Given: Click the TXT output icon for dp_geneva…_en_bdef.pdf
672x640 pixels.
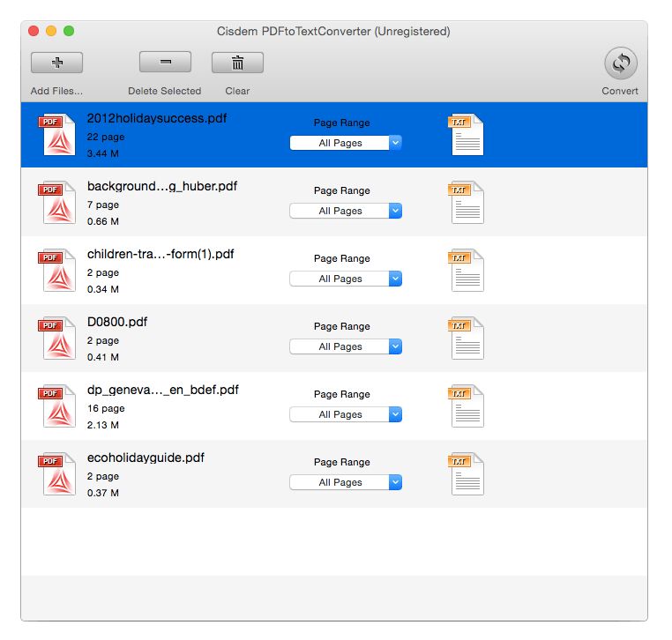Looking at the screenshot, I should click(x=467, y=406).
